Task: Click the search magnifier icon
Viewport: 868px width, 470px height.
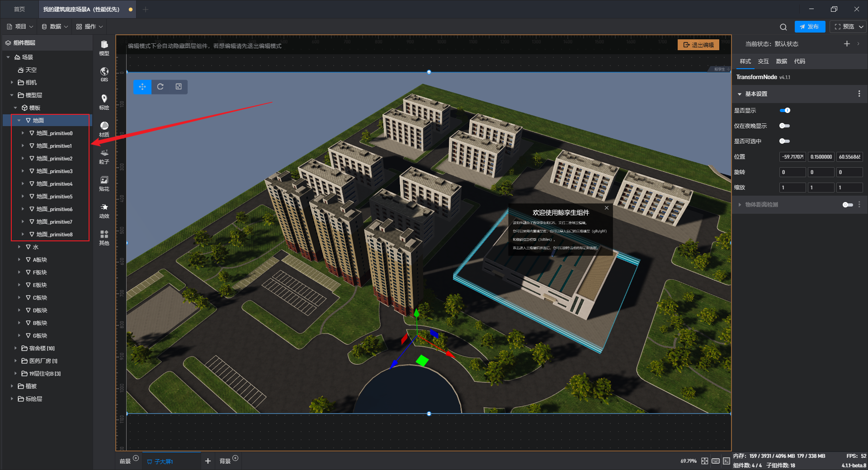Action: [783, 27]
